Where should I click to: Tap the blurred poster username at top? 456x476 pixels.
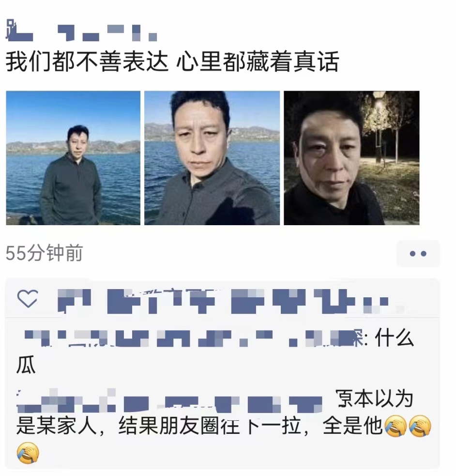[81, 31]
